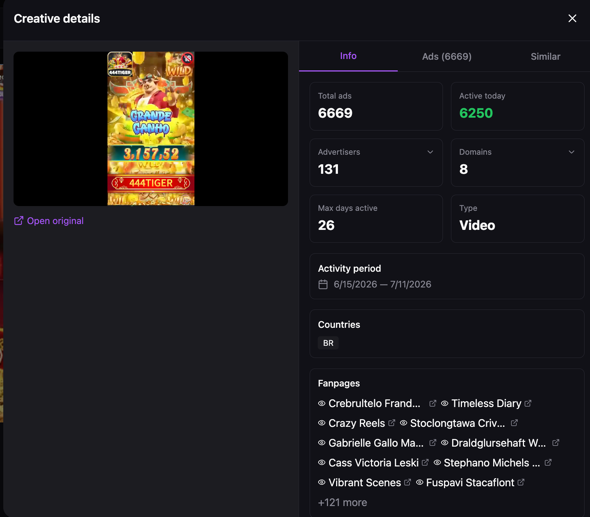Image resolution: width=590 pixels, height=517 pixels.
Task: Open external link icon beside Crebrultelo Frand fanpage
Action: point(432,403)
